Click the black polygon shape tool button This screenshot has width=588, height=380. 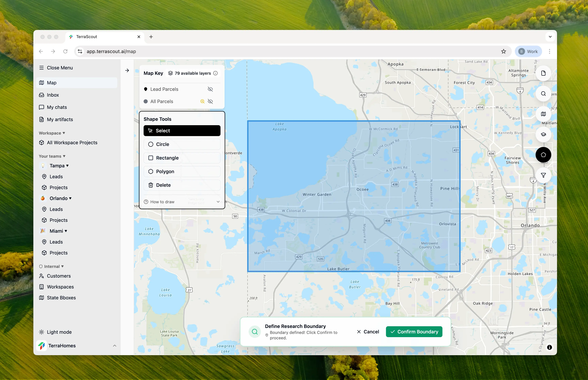point(543,155)
